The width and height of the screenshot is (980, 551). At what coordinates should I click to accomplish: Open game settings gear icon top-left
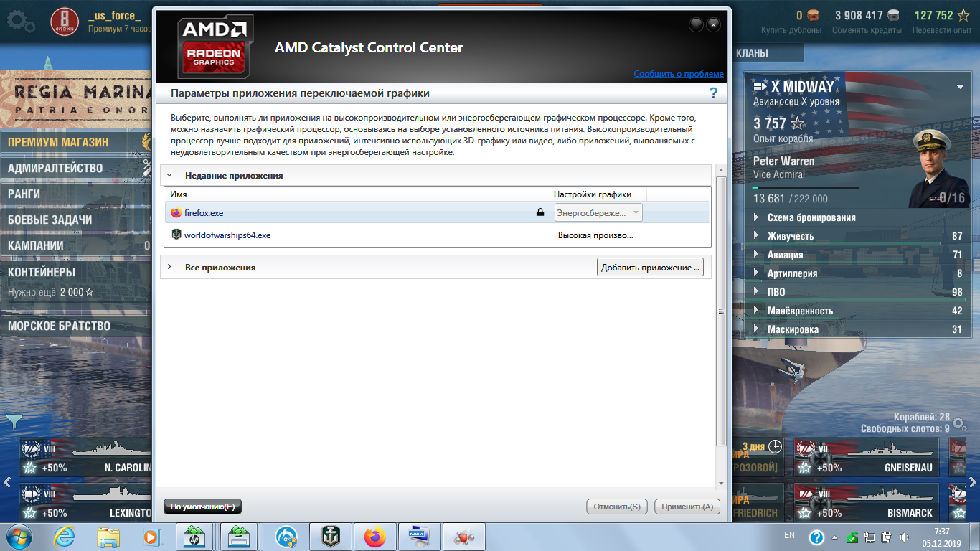[x=20, y=22]
